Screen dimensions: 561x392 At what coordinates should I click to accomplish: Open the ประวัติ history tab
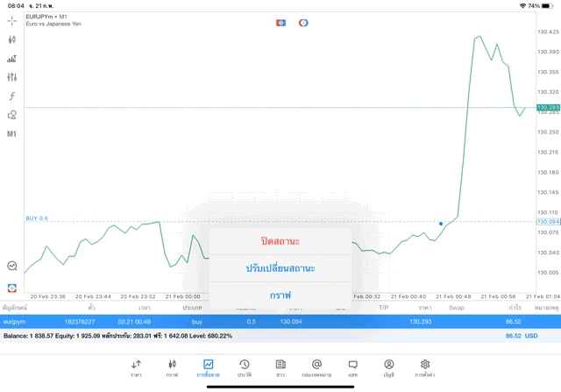point(244,367)
